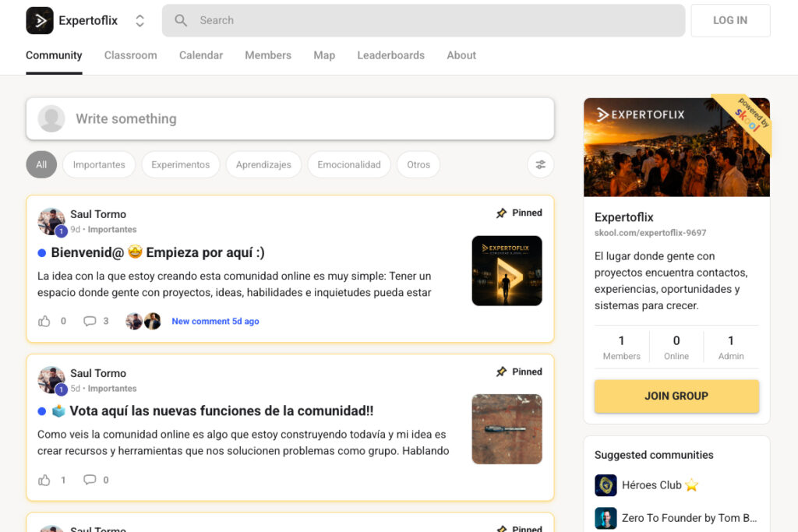This screenshot has height=532, width=798.
Task: Click the Write something post box
Action: pyautogui.click(x=290, y=119)
